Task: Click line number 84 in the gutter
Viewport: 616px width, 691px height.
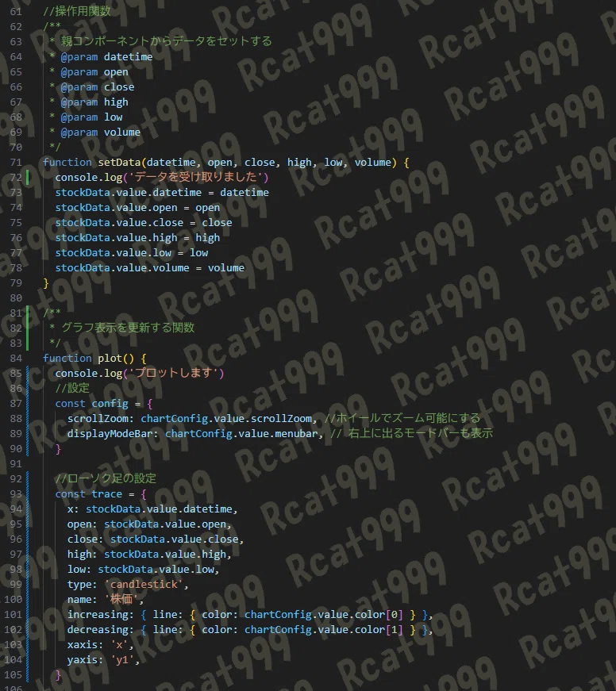Action: pyautogui.click(x=16, y=359)
